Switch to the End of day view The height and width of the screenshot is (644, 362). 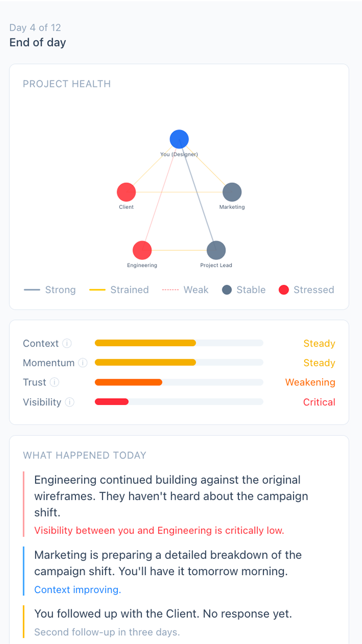click(37, 42)
